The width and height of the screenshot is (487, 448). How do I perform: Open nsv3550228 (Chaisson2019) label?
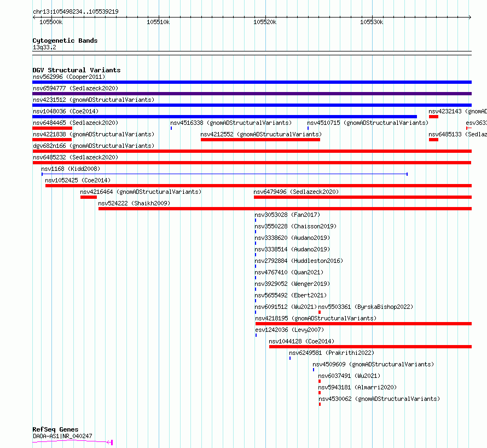[295, 226]
